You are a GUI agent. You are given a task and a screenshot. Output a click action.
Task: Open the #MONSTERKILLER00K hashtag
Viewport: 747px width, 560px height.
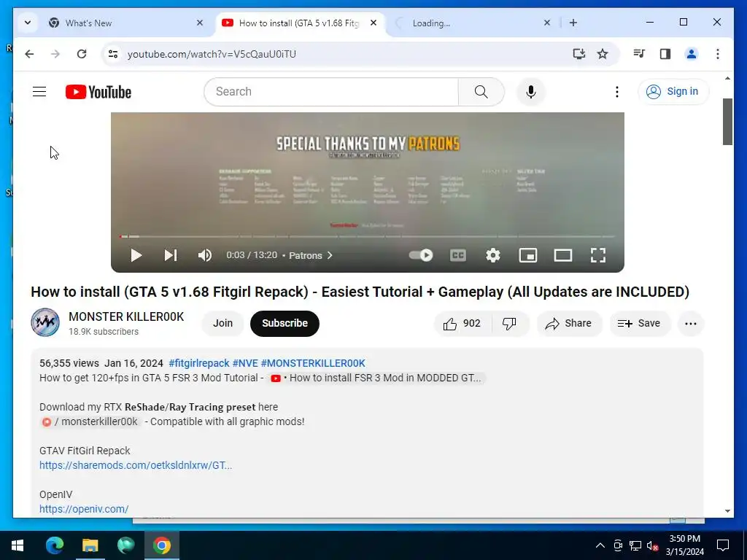click(x=313, y=363)
